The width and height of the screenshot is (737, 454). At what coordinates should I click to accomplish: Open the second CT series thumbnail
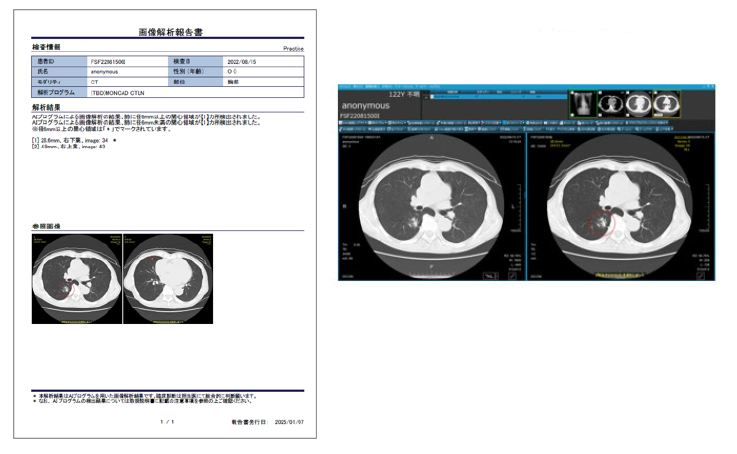(x=610, y=102)
